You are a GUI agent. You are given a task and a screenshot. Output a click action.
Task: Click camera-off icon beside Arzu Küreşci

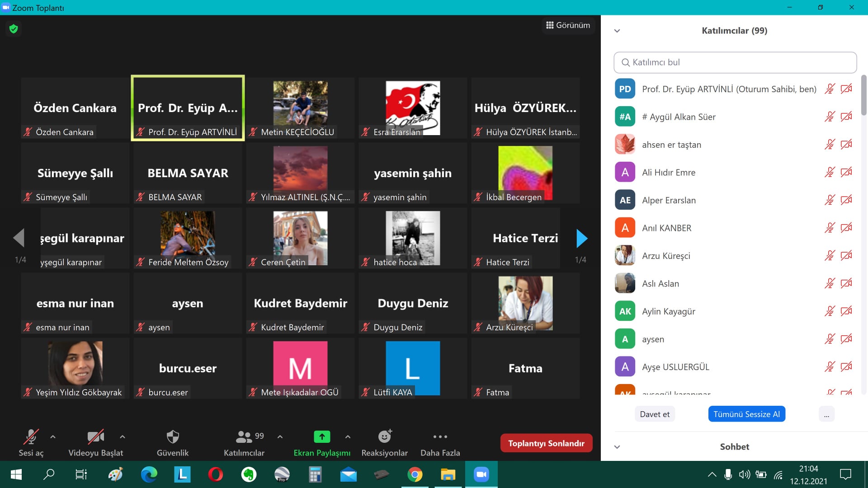pos(846,256)
